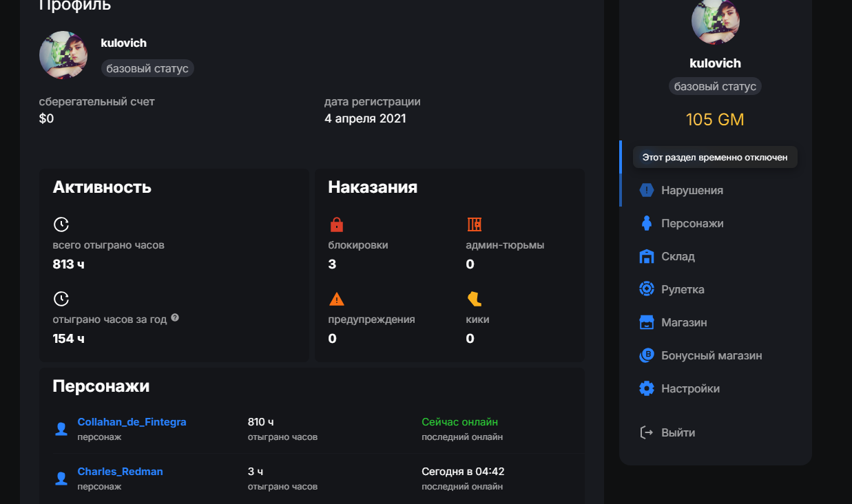
Task: Click the Склад warehouse icon
Action: pos(646,256)
